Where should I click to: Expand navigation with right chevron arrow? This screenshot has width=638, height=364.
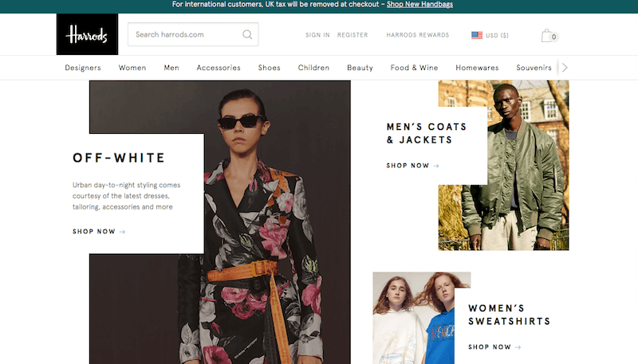click(x=565, y=68)
